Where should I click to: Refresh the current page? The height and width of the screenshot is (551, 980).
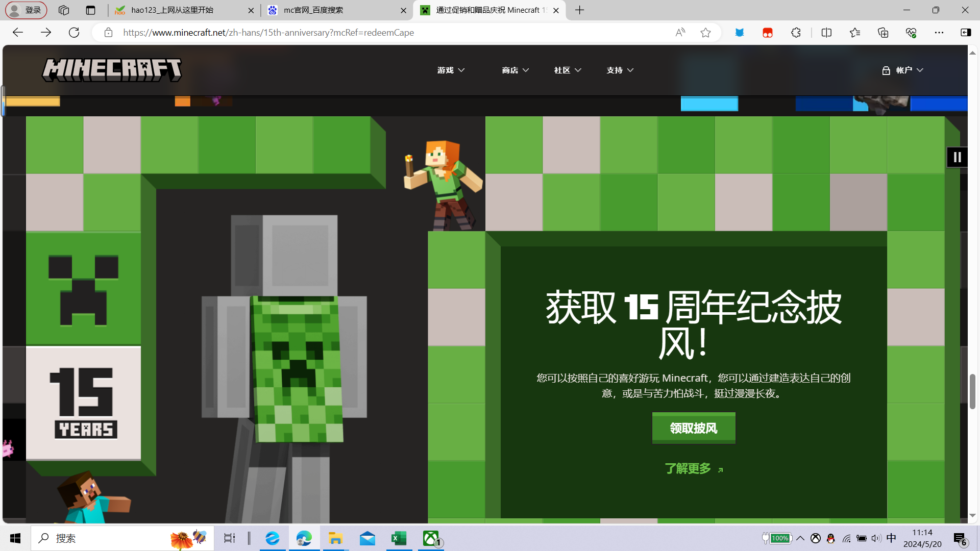[x=74, y=33]
